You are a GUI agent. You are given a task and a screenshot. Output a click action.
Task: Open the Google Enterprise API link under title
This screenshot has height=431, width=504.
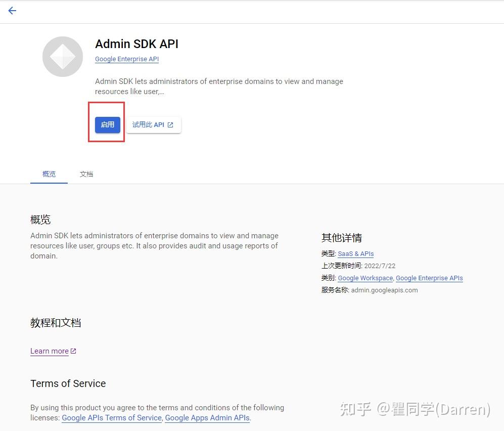(126, 59)
